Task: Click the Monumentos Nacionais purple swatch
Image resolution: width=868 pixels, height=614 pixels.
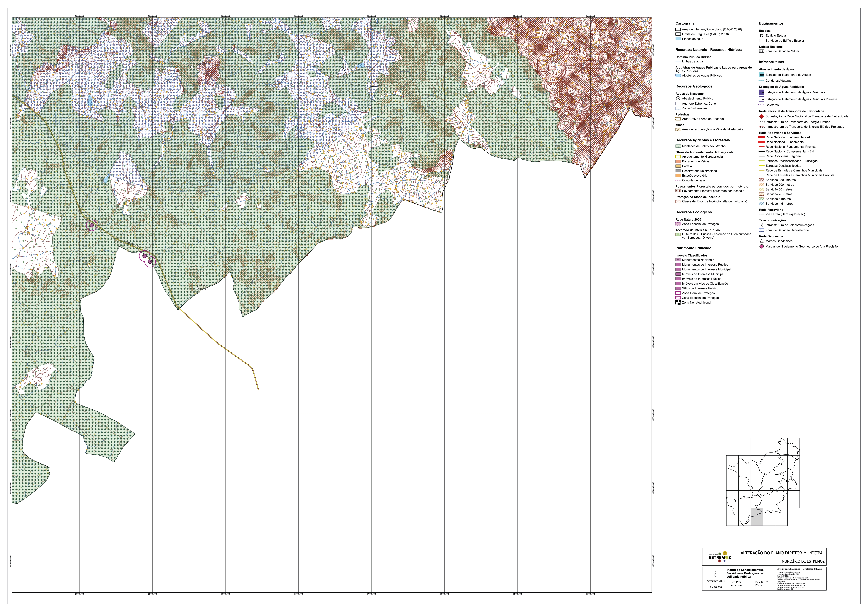Action: (x=678, y=260)
